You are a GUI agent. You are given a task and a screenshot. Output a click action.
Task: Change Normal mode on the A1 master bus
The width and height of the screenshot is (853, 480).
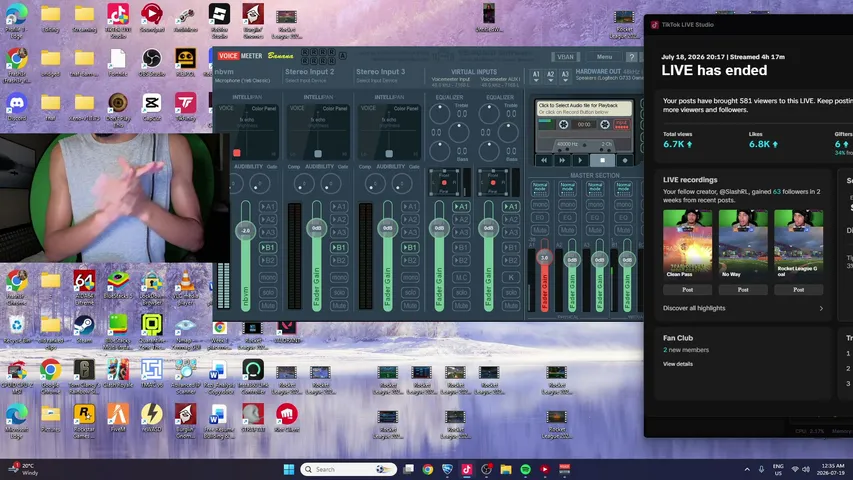coord(540,188)
